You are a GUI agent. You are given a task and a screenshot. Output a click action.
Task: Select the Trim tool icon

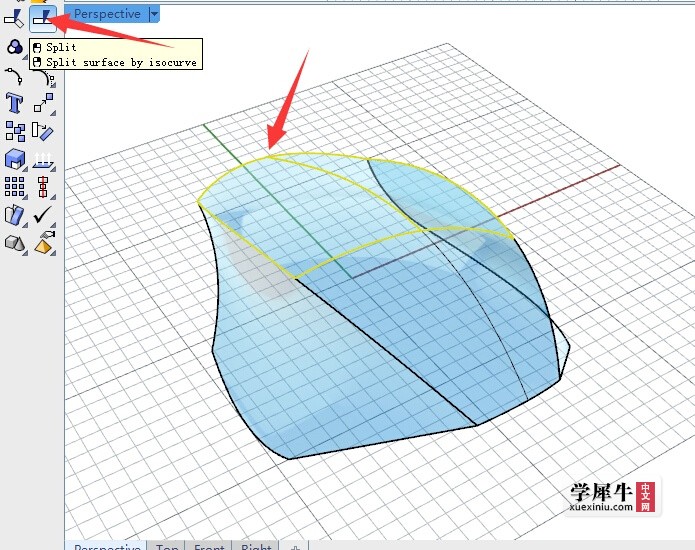pyautogui.click(x=14, y=19)
